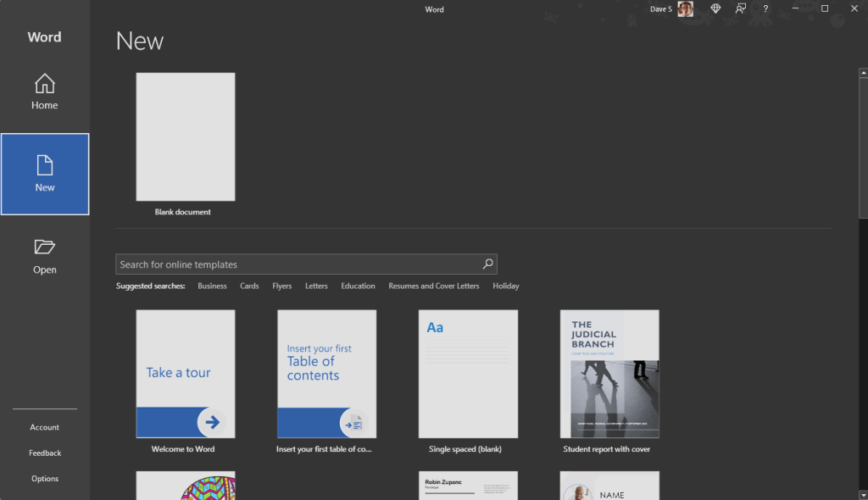Click the Business suggested search
Screen dimensions: 868x500
(x=212, y=286)
